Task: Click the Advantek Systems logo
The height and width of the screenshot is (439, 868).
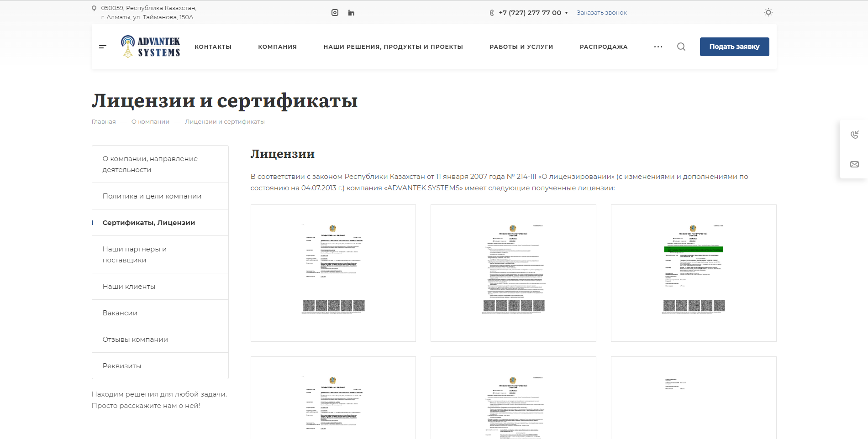Action: [x=150, y=47]
